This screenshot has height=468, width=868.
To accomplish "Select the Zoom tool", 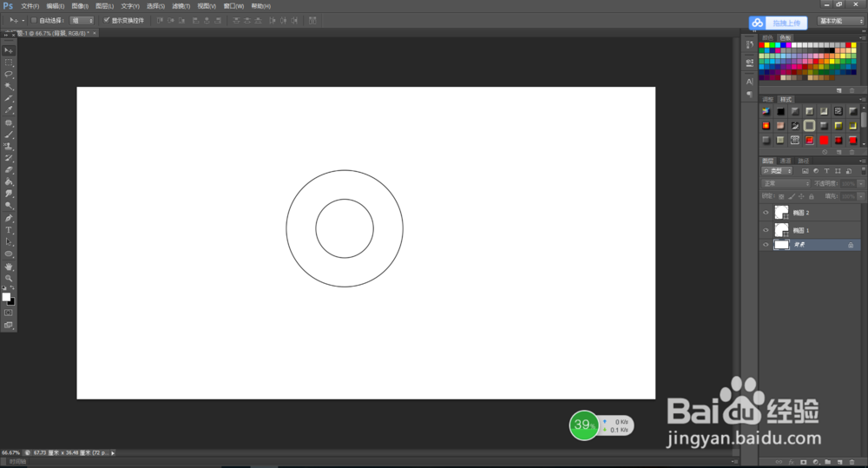I will (9, 278).
